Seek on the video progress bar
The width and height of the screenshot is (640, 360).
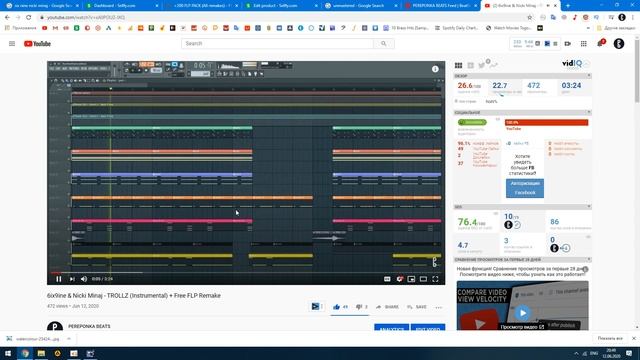tap(246, 272)
